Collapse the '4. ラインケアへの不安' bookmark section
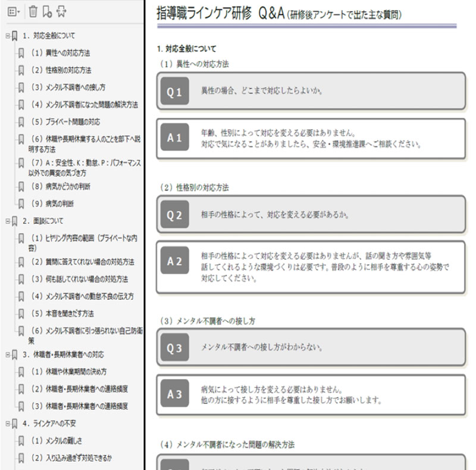This screenshot has height=470, width=476. point(6,424)
